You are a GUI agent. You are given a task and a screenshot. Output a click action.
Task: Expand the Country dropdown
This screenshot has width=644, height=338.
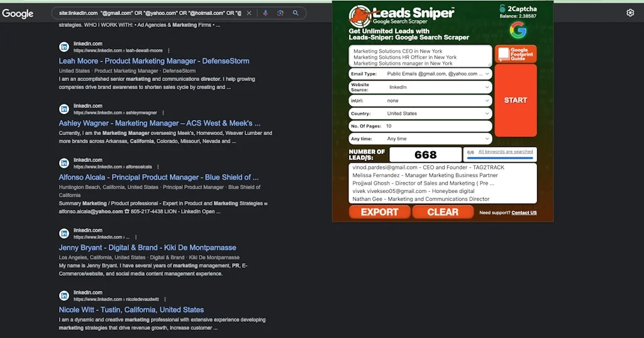pos(420,114)
